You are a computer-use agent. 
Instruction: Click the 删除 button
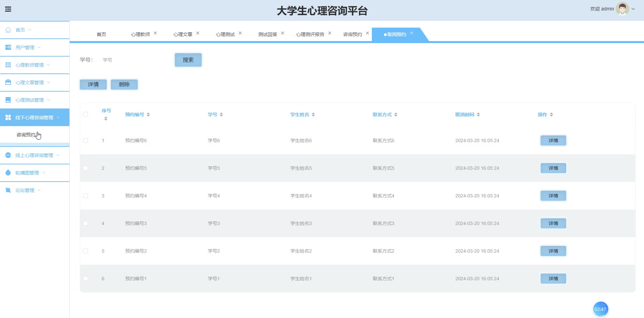pyautogui.click(x=124, y=85)
